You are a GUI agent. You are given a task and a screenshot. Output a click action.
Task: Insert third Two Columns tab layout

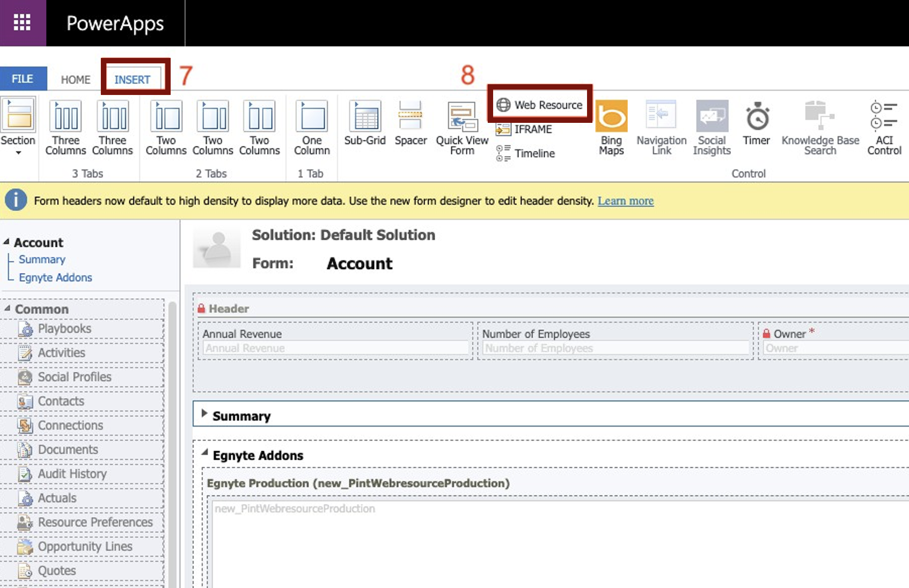pos(259,128)
